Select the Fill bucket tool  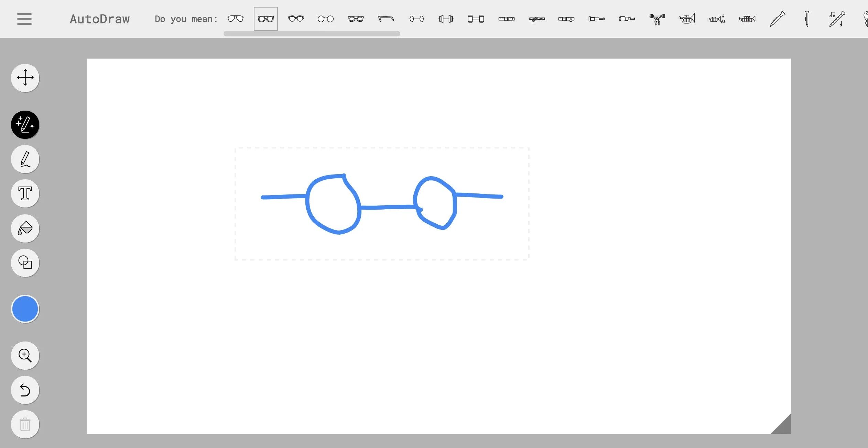25,228
